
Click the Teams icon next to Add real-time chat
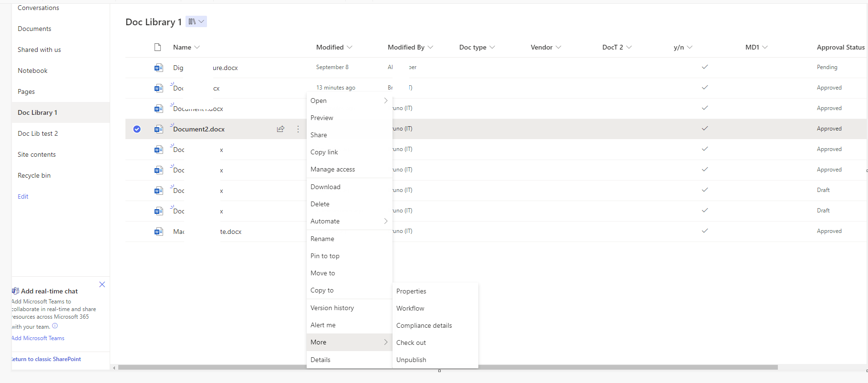point(16,291)
